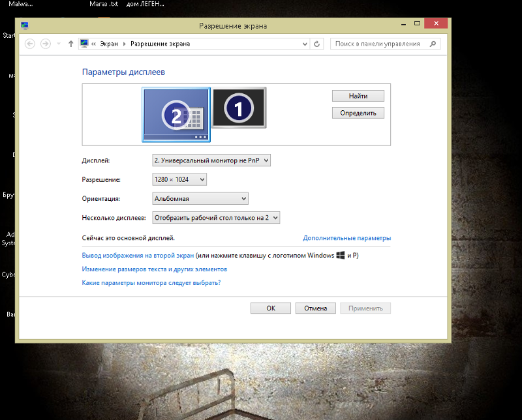Open the recent locations dropdown arrow

(59, 44)
